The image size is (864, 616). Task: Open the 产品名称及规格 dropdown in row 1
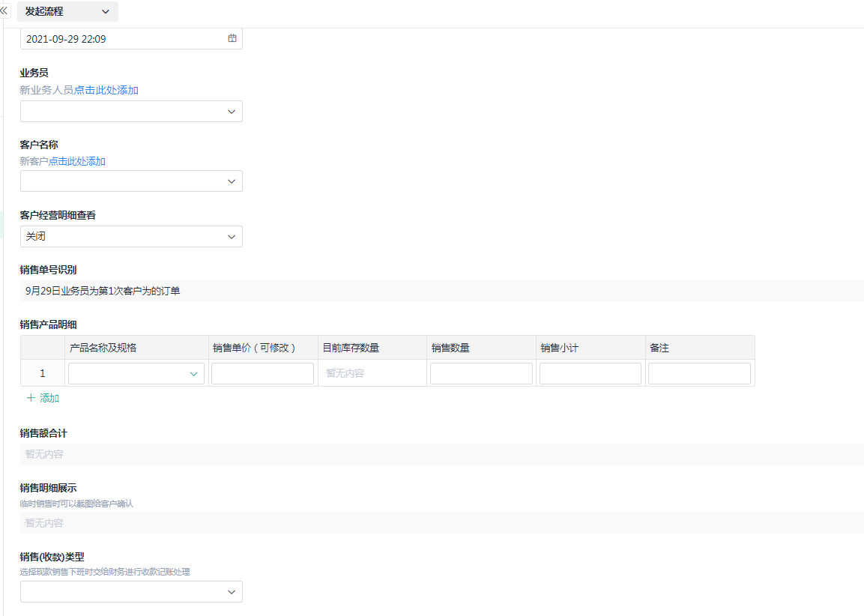point(136,373)
